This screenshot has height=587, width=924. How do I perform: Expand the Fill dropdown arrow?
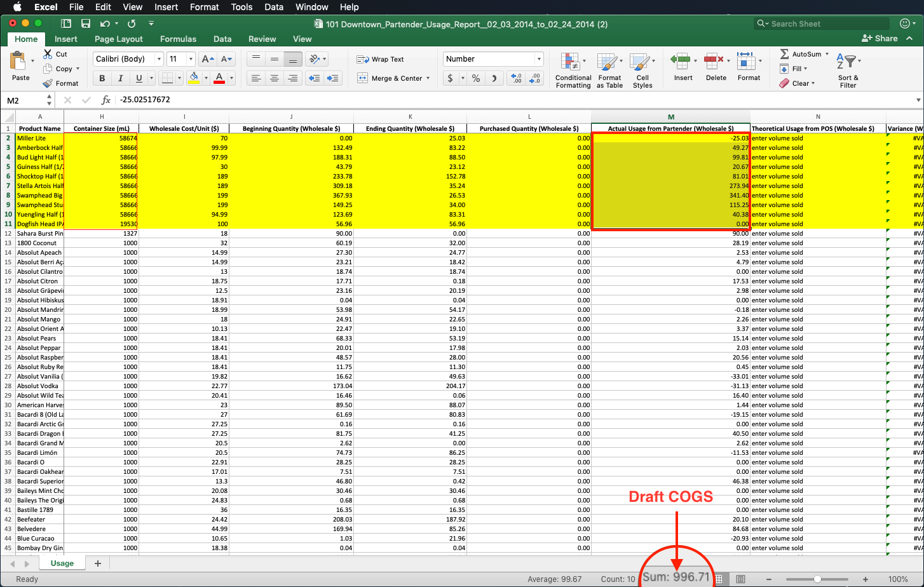(805, 69)
